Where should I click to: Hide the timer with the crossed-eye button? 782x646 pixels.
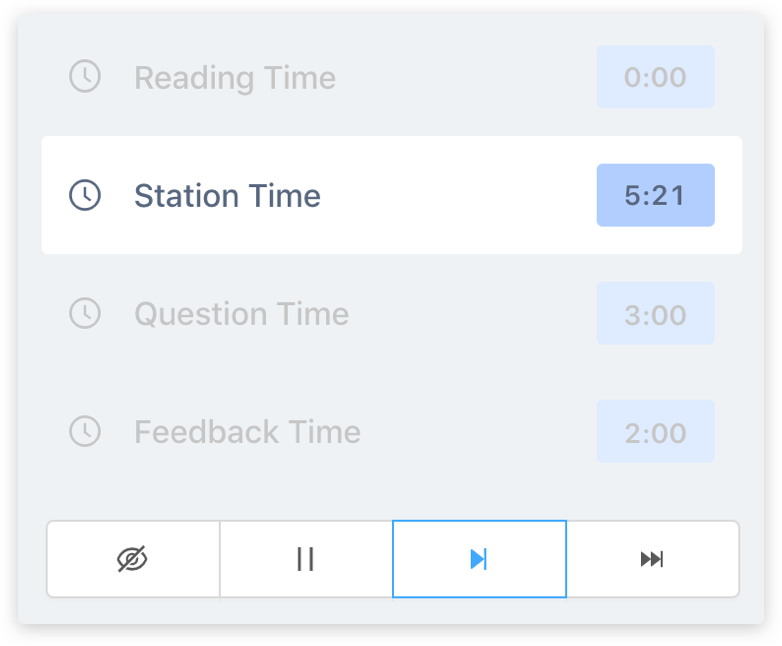(x=133, y=559)
